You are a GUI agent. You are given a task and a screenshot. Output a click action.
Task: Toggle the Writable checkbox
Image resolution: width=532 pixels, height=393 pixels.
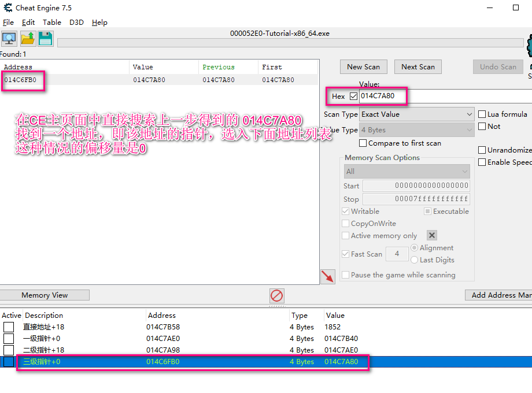tap(345, 212)
